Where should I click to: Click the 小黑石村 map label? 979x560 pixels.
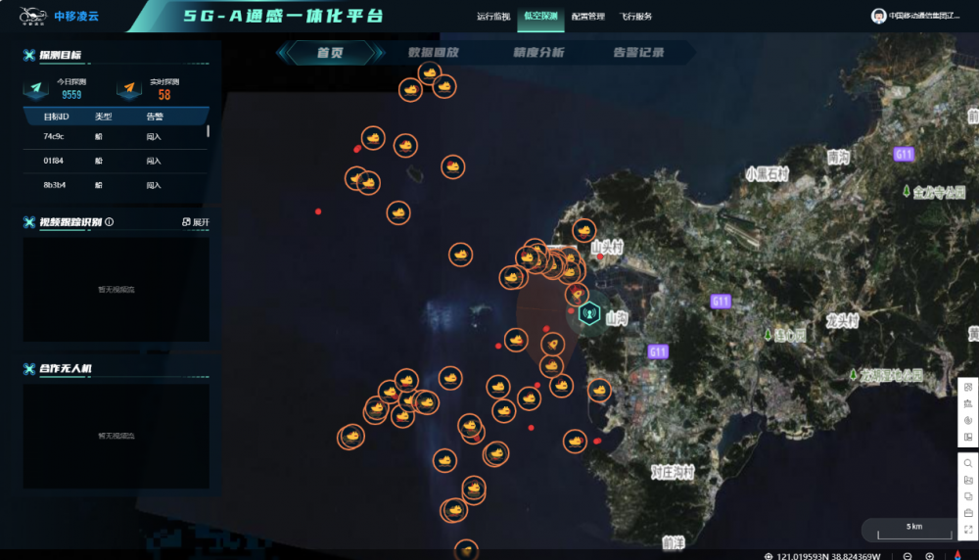point(768,174)
